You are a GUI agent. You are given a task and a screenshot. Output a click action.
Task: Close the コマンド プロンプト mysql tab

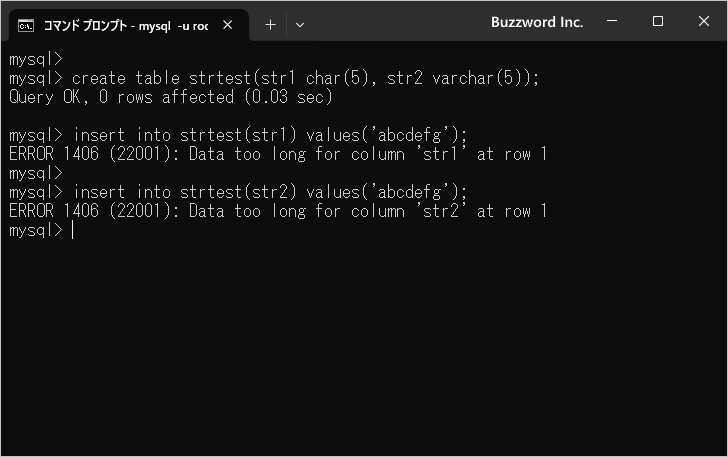pos(228,25)
